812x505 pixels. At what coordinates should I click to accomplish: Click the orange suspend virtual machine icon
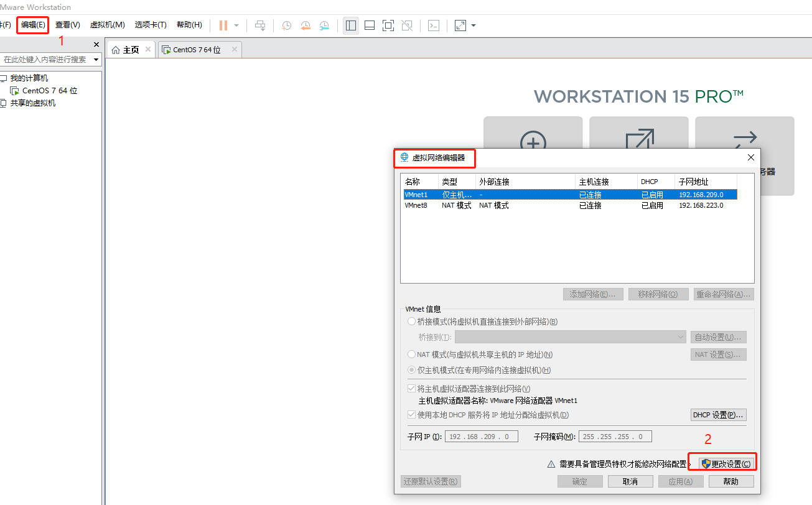click(x=223, y=25)
